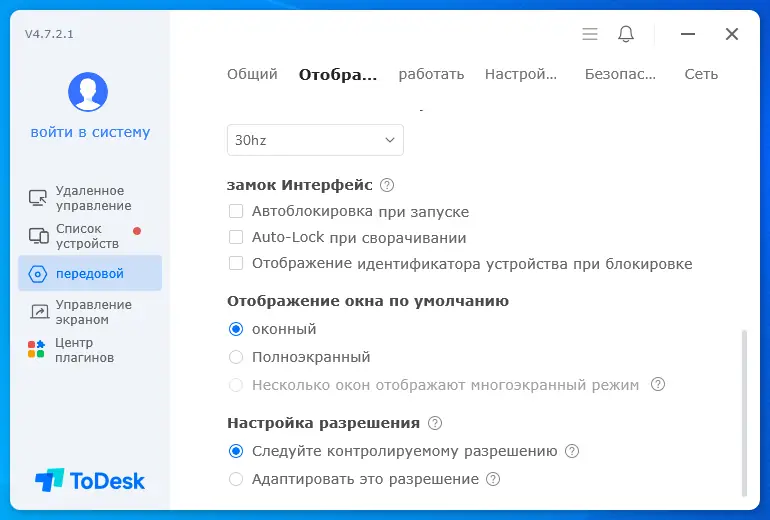Select Следуйте контролируемому разрешению radio
Viewport: 770px width, 520px height.
(236, 451)
